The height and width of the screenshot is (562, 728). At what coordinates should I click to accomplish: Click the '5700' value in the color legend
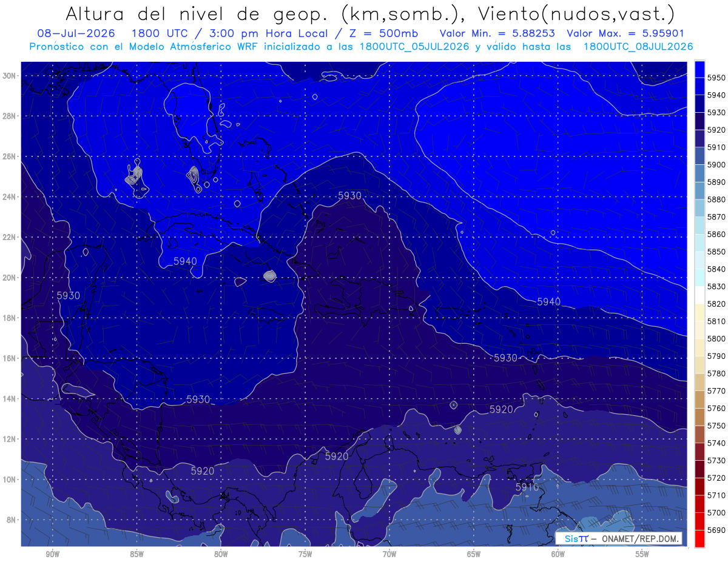(x=716, y=512)
